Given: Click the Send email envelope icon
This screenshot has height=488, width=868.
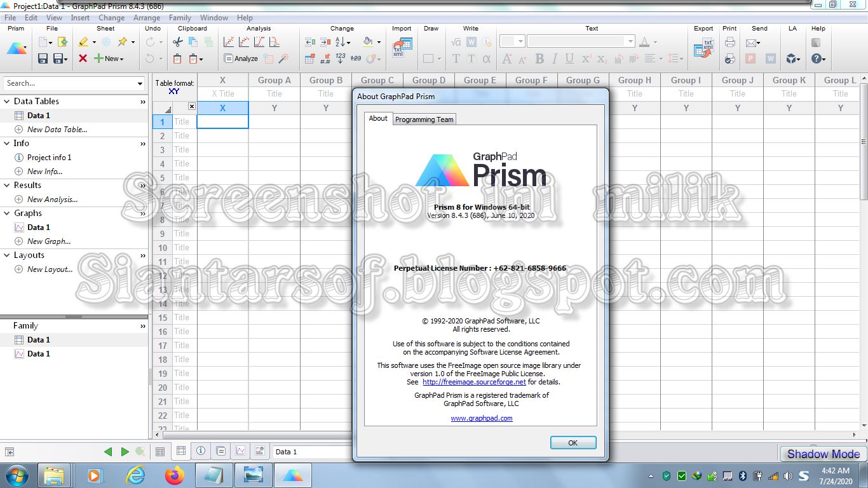Looking at the screenshot, I should 751,43.
